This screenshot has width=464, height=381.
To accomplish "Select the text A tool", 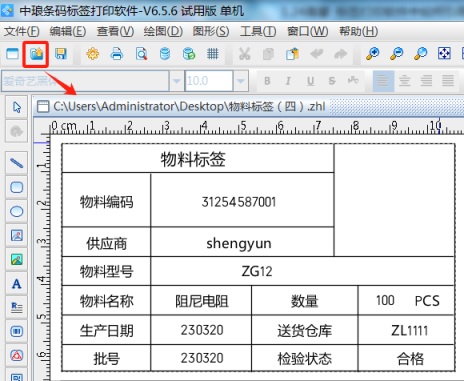I will coord(16,284).
